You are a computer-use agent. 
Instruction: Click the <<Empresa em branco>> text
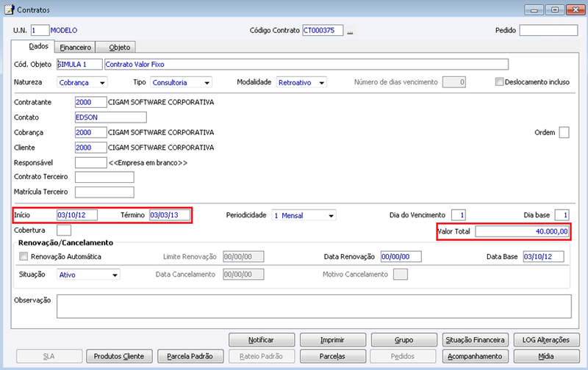(x=148, y=163)
